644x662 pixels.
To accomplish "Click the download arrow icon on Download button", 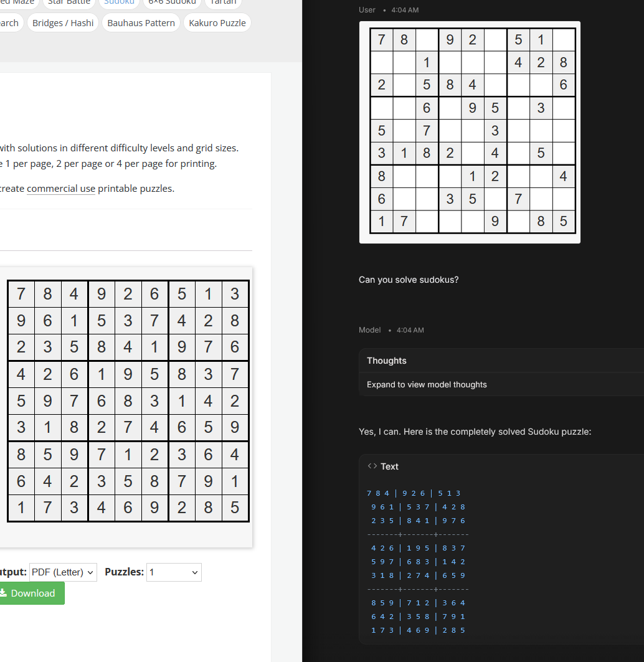I will click(x=3, y=593).
